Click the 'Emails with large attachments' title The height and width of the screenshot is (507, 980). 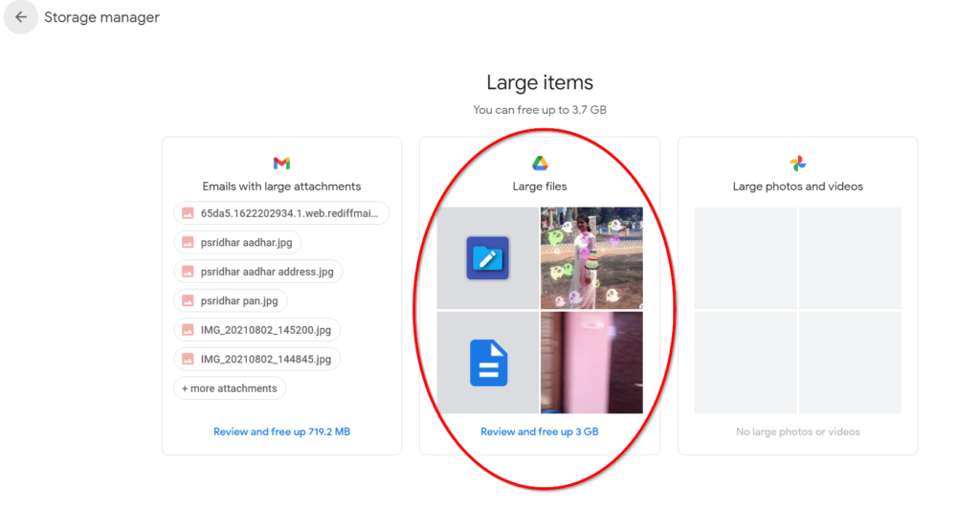coord(282,187)
